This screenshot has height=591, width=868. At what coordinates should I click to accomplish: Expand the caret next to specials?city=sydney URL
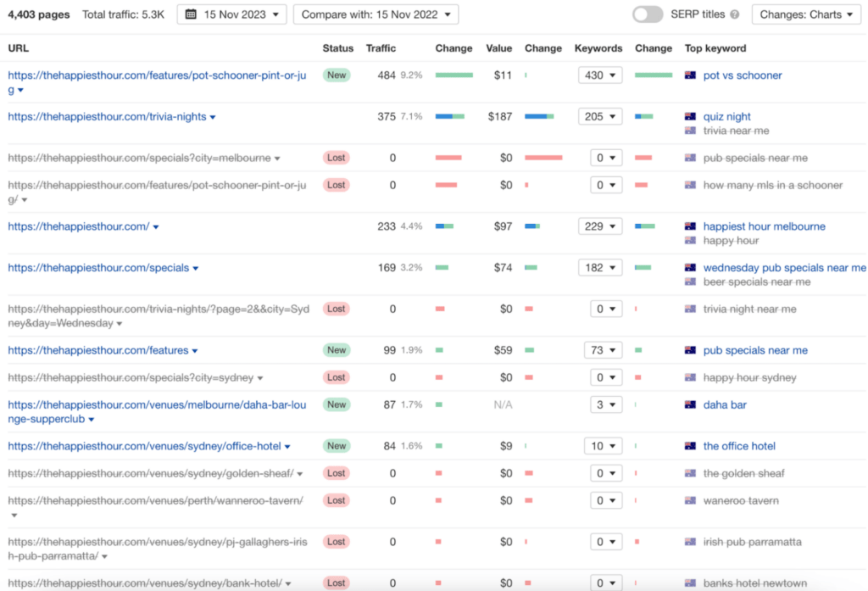(260, 378)
